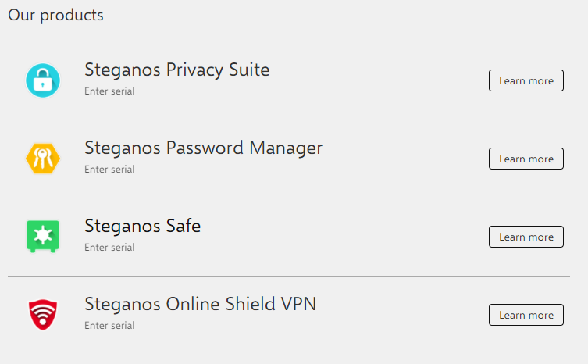Open Learn more for Steganos Safe
Screen dimensions: 588x364
pos(526,237)
